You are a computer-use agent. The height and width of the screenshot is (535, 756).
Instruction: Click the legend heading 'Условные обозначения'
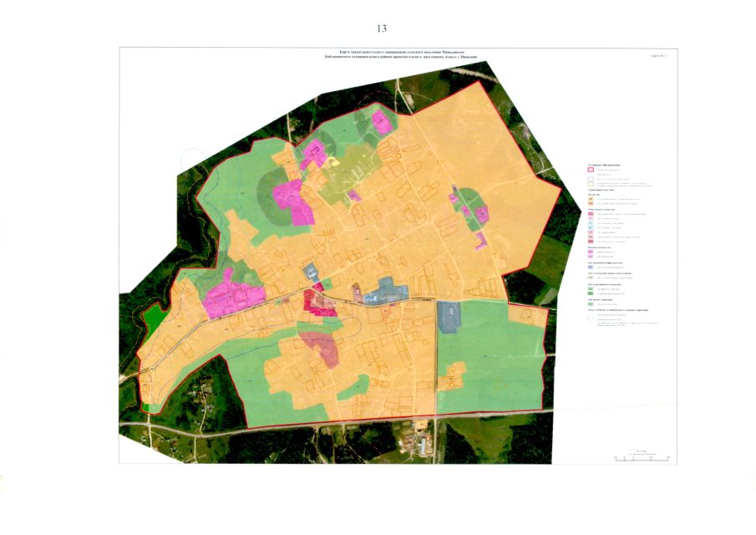(x=609, y=166)
